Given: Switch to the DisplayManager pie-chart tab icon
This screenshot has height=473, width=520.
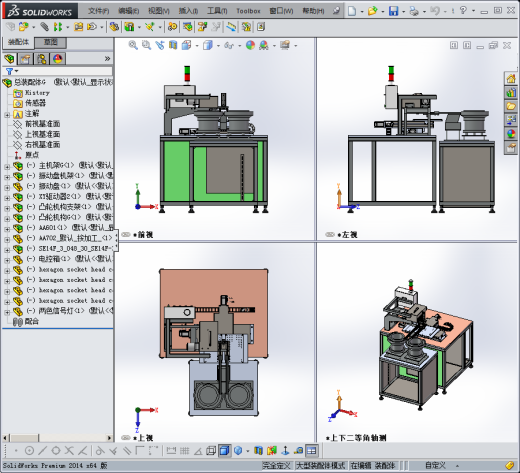Looking at the screenshot, I should [x=58, y=59].
